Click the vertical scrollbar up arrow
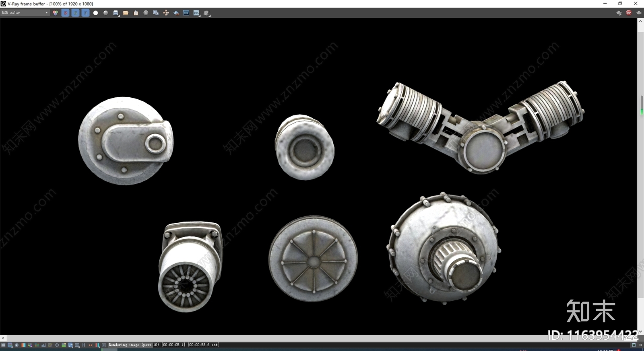644x351 pixels. coord(640,21)
